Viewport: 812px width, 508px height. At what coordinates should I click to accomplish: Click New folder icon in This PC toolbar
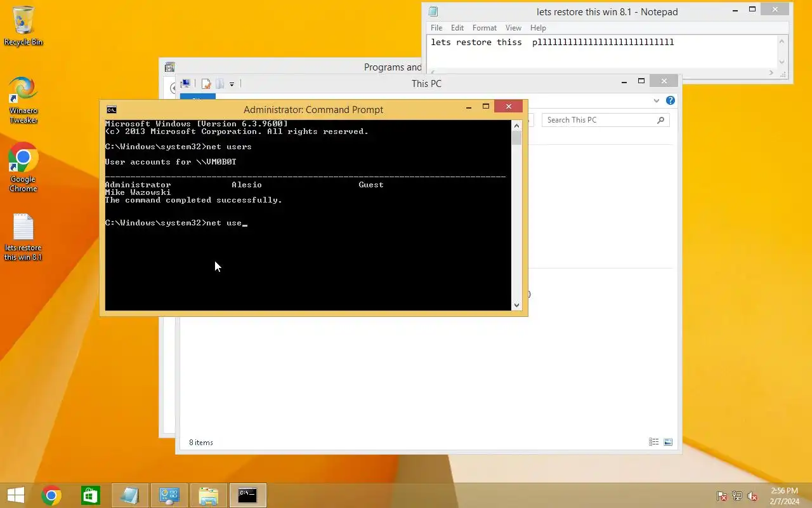point(219,84)
